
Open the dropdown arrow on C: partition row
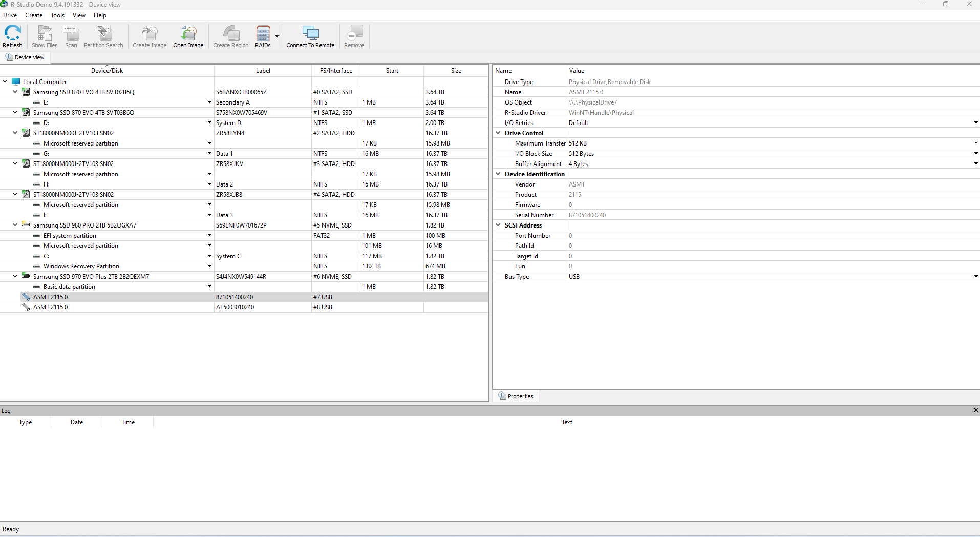(209, 256)
